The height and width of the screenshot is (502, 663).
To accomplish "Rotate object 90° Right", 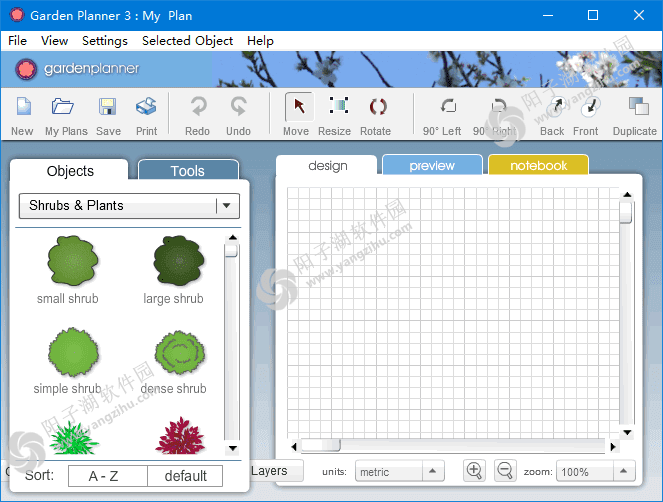I will click(496, 115).
